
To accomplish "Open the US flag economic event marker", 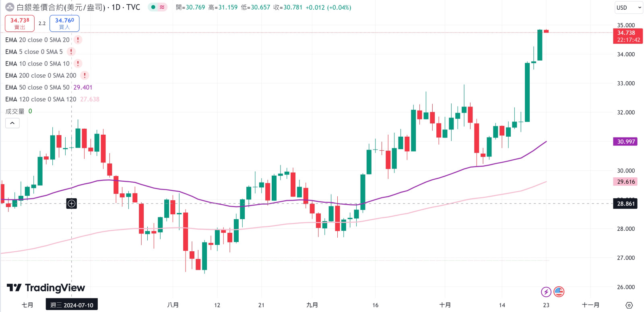I will pos(559,292).
